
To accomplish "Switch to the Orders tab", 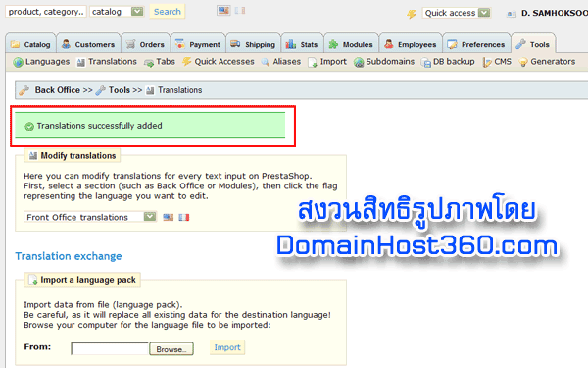I will 145,44.
